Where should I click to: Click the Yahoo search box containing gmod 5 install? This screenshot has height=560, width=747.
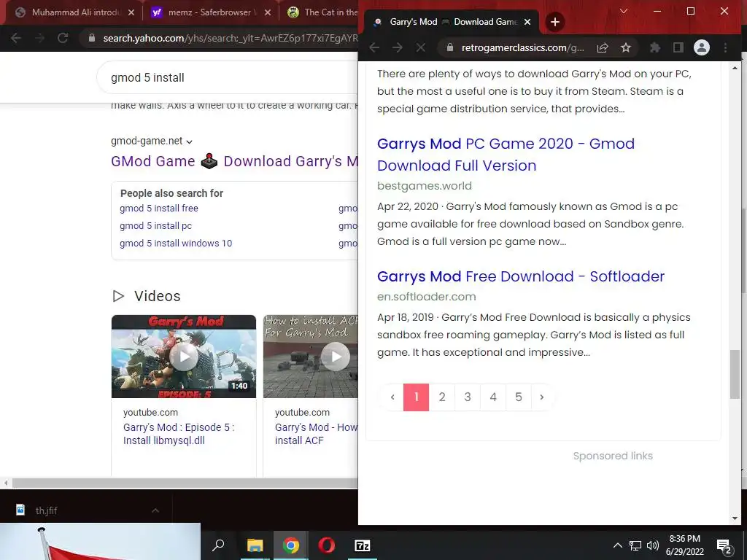[228, 77]
